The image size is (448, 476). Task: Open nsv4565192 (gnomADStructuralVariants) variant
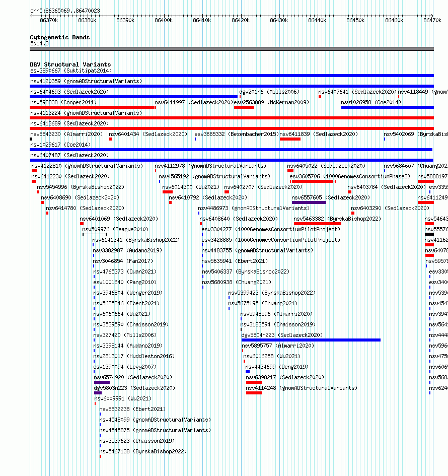click(x=214, y=176)
